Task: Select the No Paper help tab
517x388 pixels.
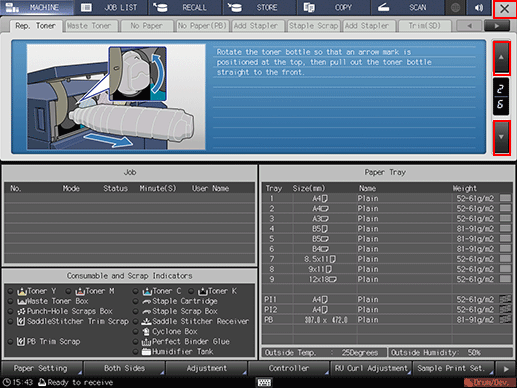Action: click(x=147, y=26)
